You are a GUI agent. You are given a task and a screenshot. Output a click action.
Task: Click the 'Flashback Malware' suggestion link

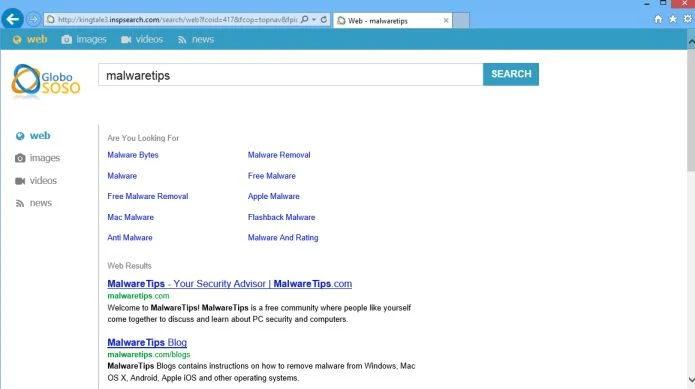click(281, 217)
